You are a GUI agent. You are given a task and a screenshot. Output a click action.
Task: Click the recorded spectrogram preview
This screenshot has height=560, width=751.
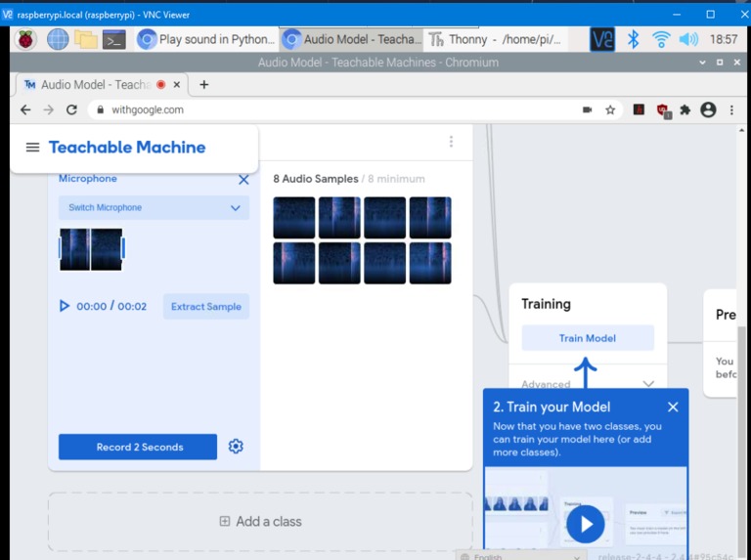pyautogui.click(x=91, y=249)
